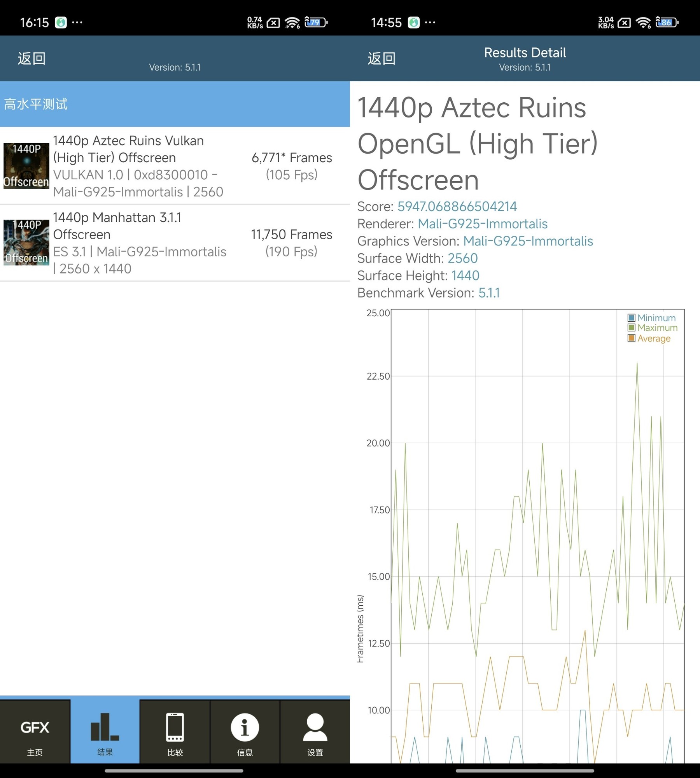The image size is (700, 778).
Task: Tap the green notification icon beside 16:15
Action: tap(61, 23)
